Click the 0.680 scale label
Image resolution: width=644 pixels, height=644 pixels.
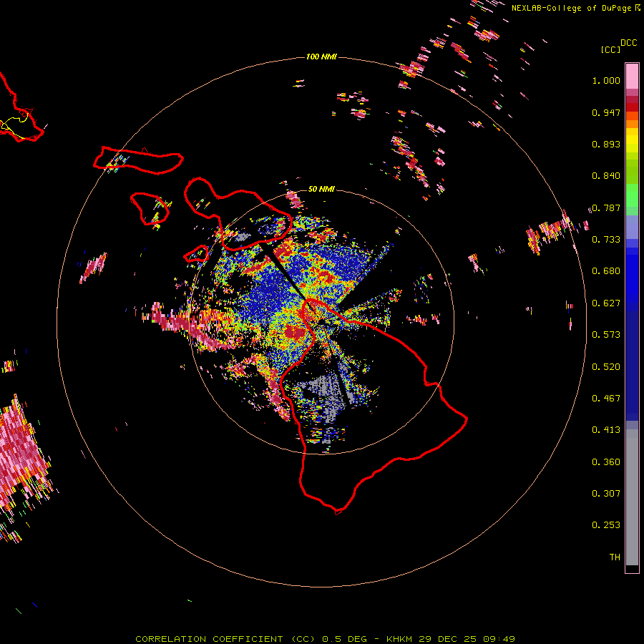click(x=606, y=271)
